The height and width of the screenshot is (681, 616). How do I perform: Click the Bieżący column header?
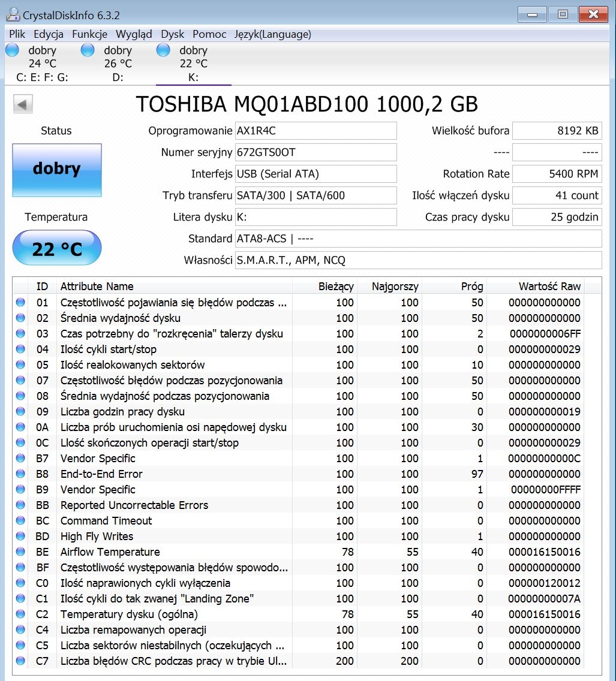click(324, 286)
